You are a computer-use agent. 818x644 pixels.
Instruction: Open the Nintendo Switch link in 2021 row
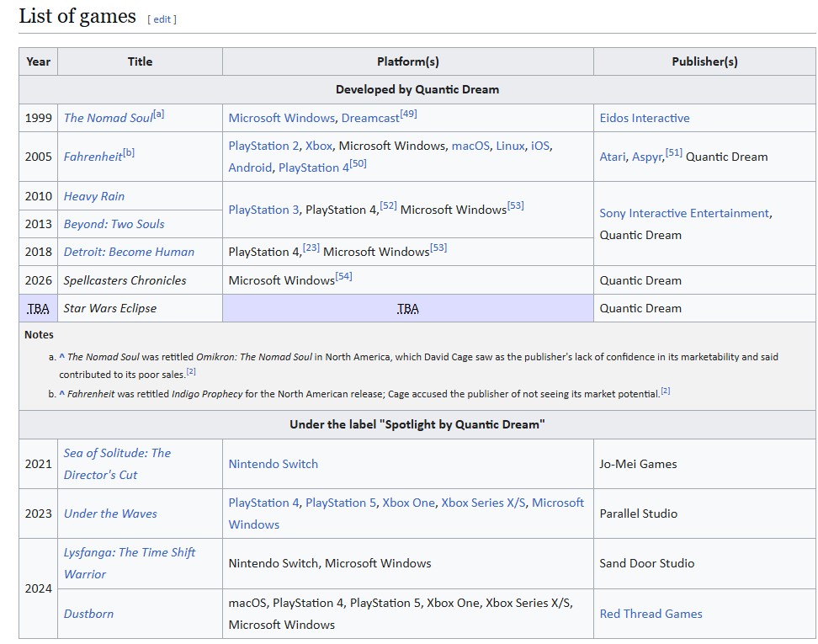(x=273, y=464)
